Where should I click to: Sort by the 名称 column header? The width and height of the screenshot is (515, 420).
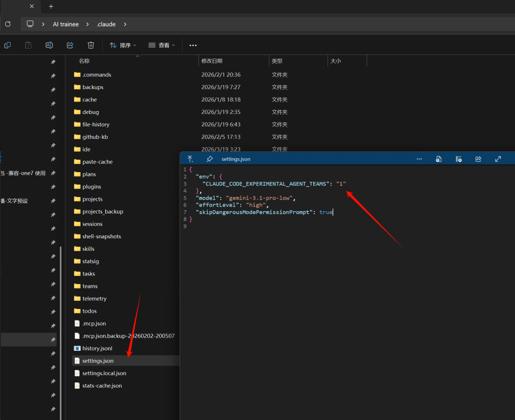tap(84, 61)
